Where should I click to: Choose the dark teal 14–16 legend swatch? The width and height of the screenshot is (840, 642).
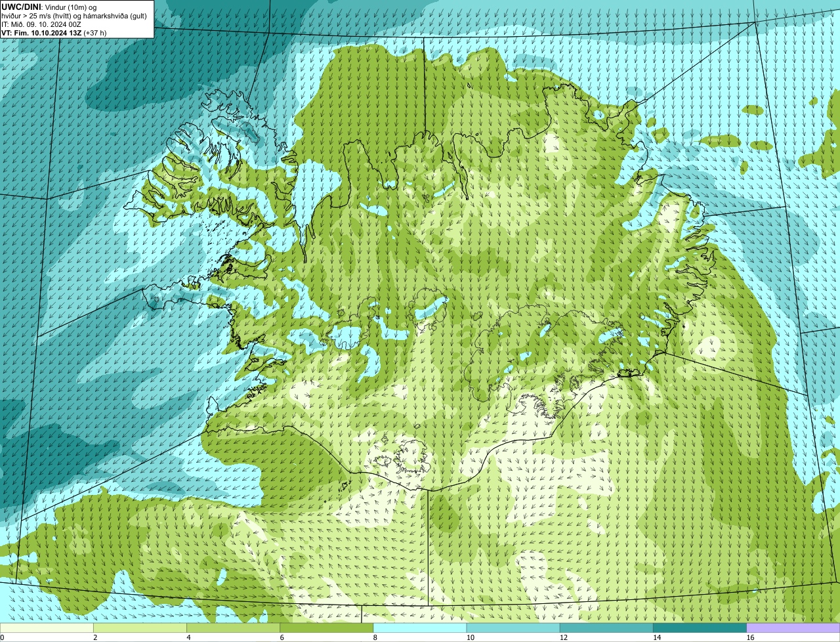click(x=700, y=628)
